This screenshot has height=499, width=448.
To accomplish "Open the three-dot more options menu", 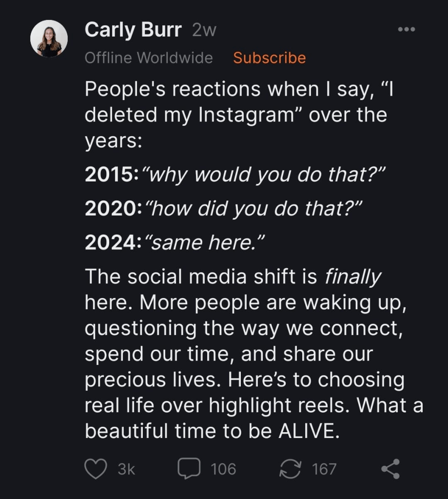I will (406, 30).
